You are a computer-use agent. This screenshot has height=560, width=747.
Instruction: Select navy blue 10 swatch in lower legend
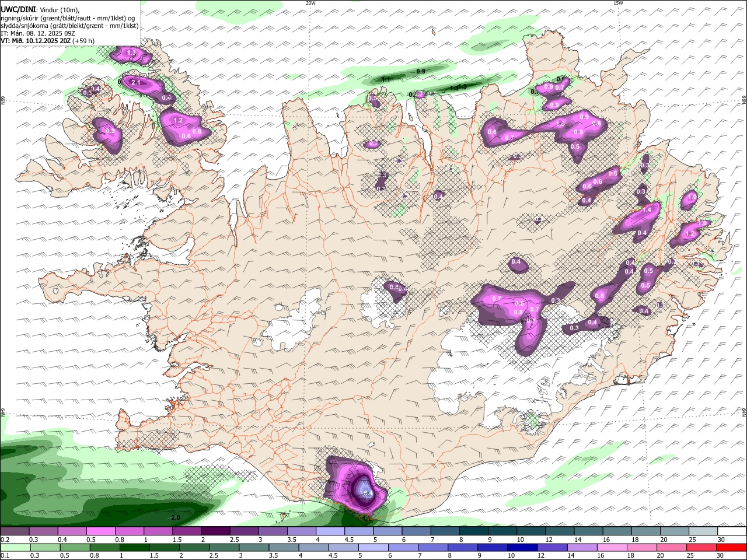pyautogui.click(x=522, y=548)
